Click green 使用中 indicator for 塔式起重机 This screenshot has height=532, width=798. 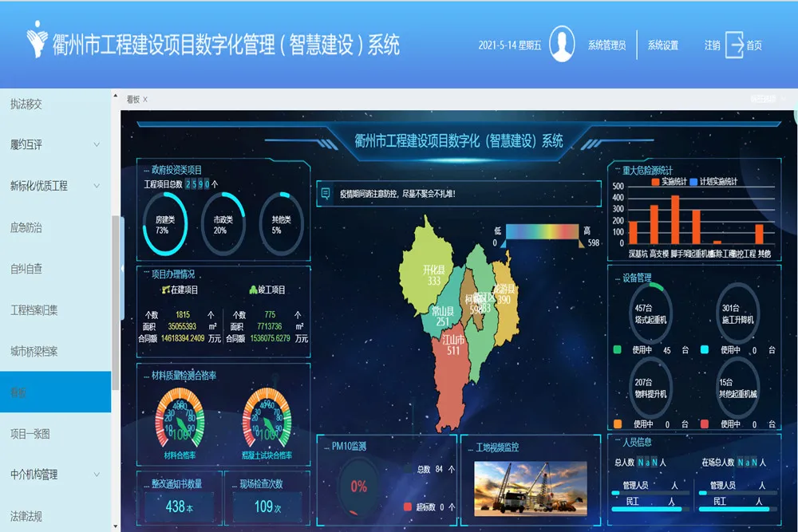coord(617,350)
